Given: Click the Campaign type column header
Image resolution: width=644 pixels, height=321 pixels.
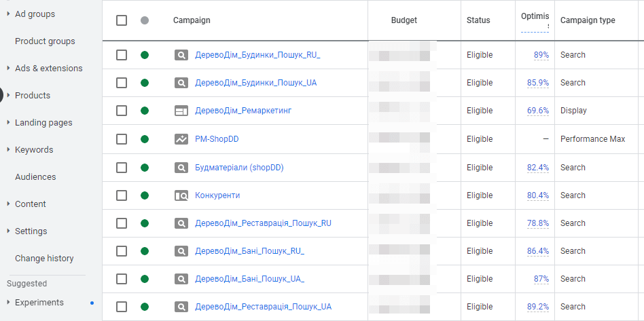Looking at the screenshot, I should click(588, 20).
